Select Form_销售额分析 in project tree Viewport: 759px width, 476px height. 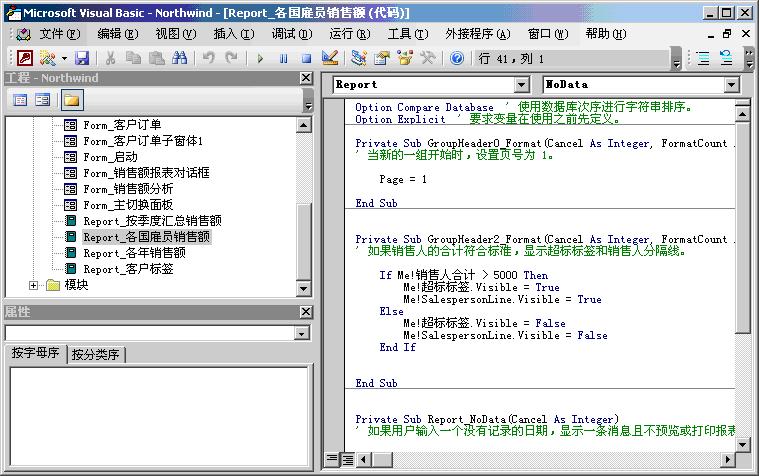(x=128, y=189)
